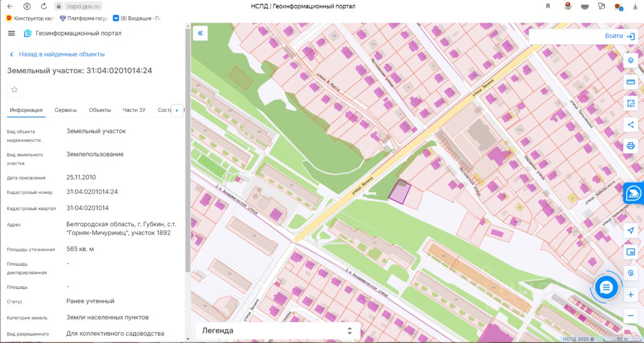Click the highlighted purple parcel on map
Viewport: 644px width, 343px height.
tap(399, 192)
